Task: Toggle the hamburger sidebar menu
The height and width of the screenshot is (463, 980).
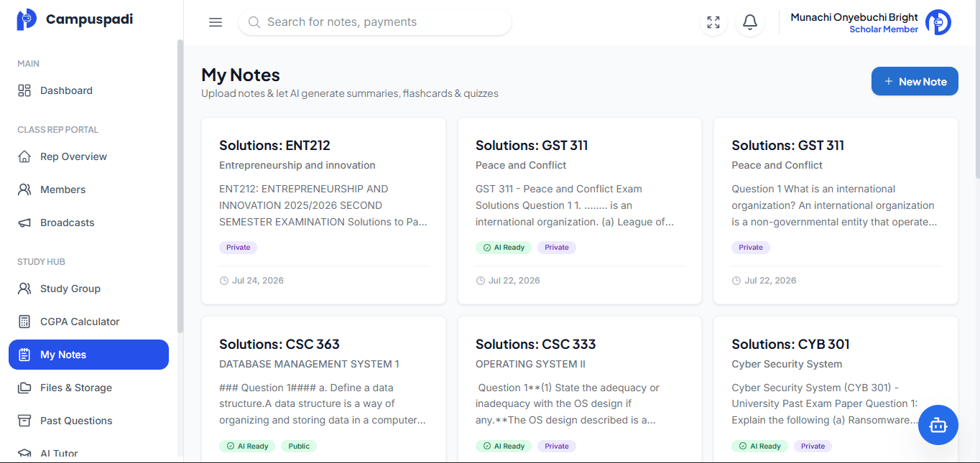Action: pyautogui.click(x=216, y=22)
